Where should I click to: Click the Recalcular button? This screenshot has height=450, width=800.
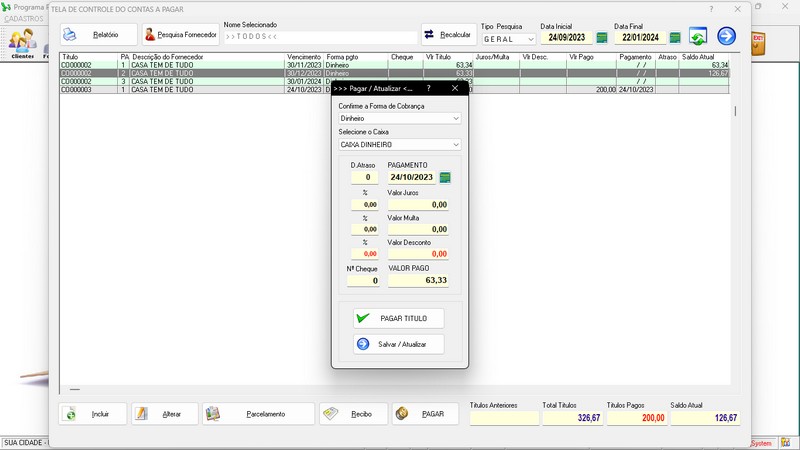pyautogui.click(x=448, y=35)
